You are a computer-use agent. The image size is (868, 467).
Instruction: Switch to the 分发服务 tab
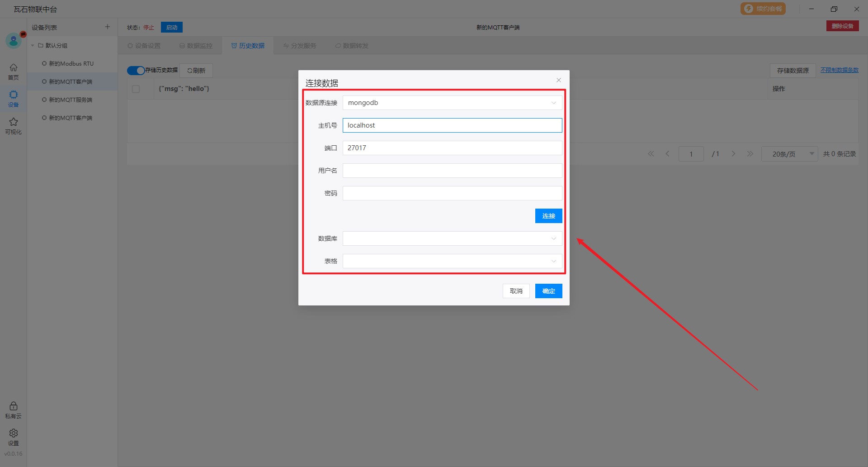click(x=300, y=46)
